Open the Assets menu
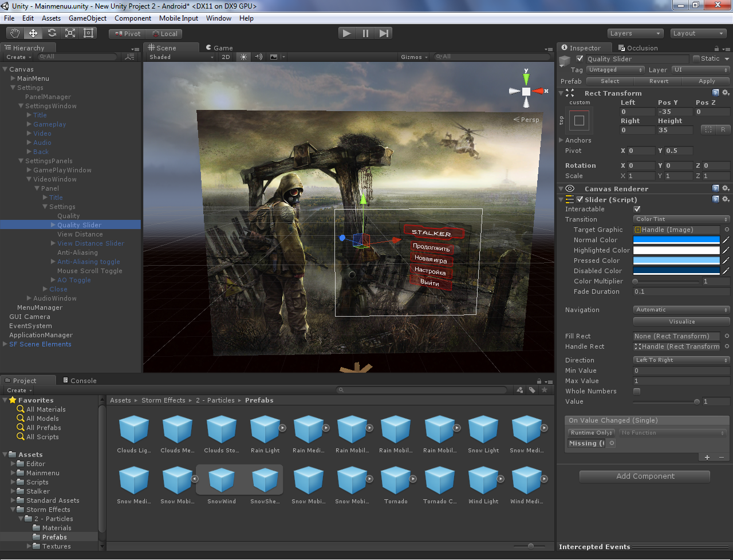The height and width of the screenshot is (560, 733). (x=51, y=18)
